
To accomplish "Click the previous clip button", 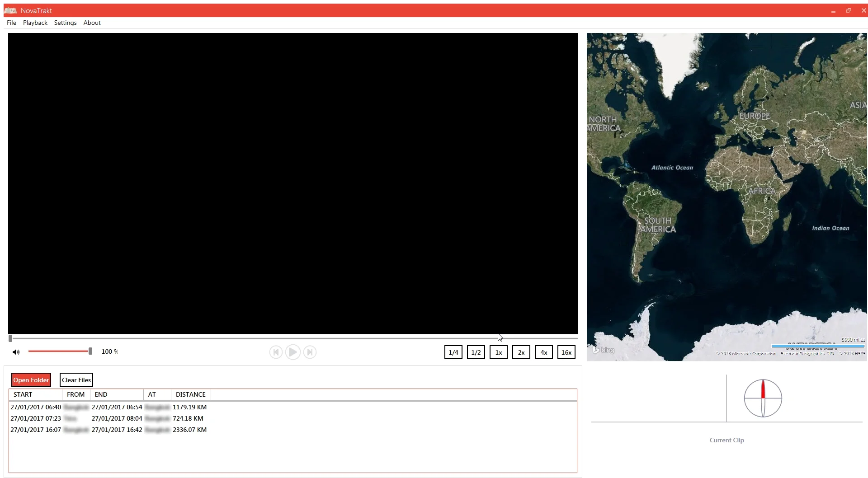I will click(x=276, y=352).
